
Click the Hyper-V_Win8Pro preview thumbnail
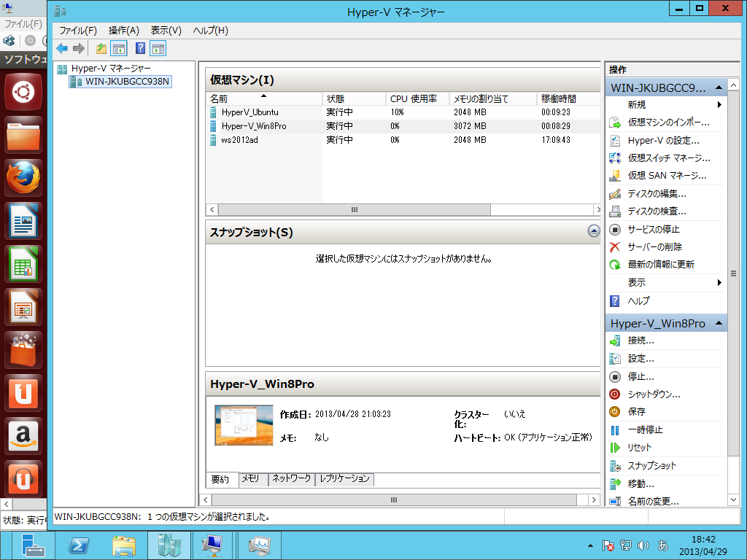coord(244,425)
